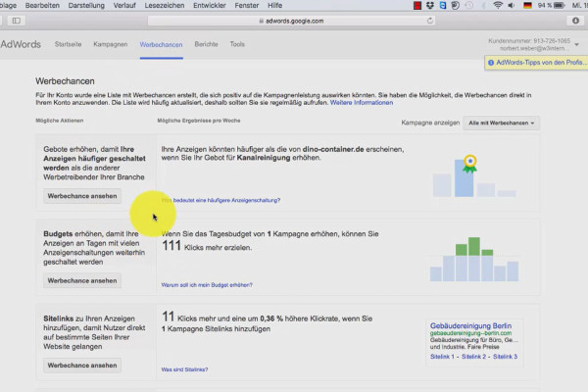Open the Entwickler menu
The height and width of the screenshot is (392, 588).
coord(210,5)
